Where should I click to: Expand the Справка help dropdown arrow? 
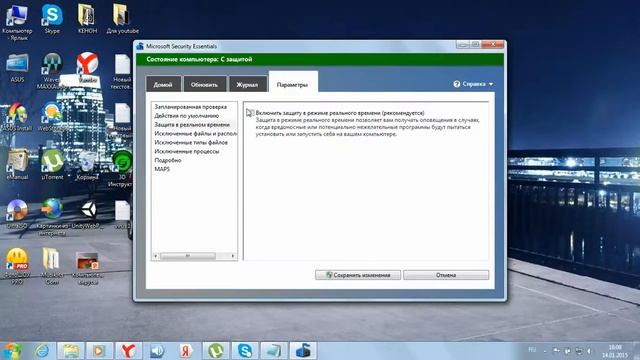pyautogui.click(x=491, y=84)
